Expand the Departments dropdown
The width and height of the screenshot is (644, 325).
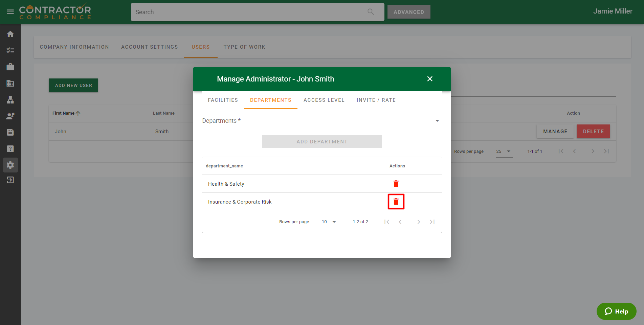pos(437,121)
